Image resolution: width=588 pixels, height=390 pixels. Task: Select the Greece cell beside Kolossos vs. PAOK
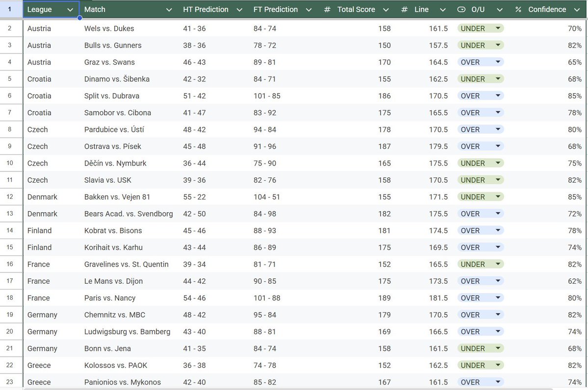pos(51,366)
